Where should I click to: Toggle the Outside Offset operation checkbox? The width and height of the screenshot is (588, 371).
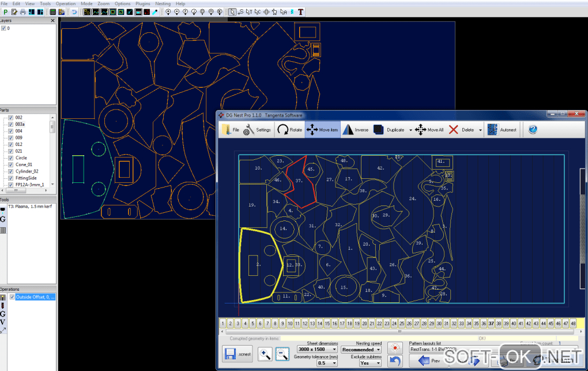click(12, 297)
